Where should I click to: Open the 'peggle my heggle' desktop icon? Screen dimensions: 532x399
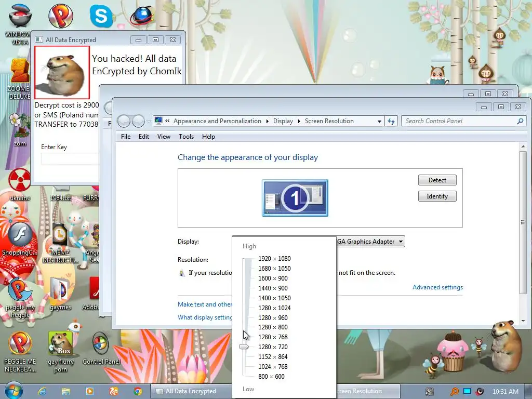[x=20, y=298]
